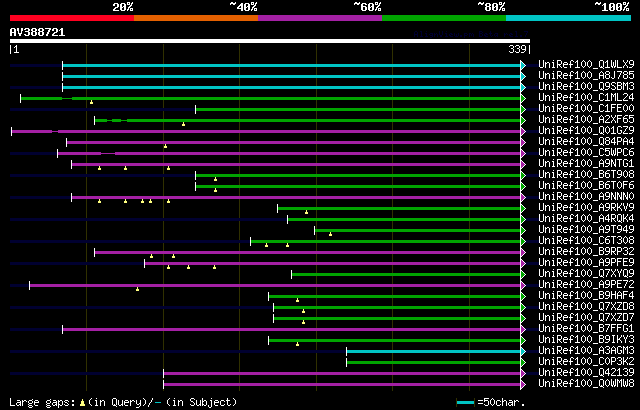
Task: Open the UniRef100_C1ML24 hit label
Action: pos(586,98)
